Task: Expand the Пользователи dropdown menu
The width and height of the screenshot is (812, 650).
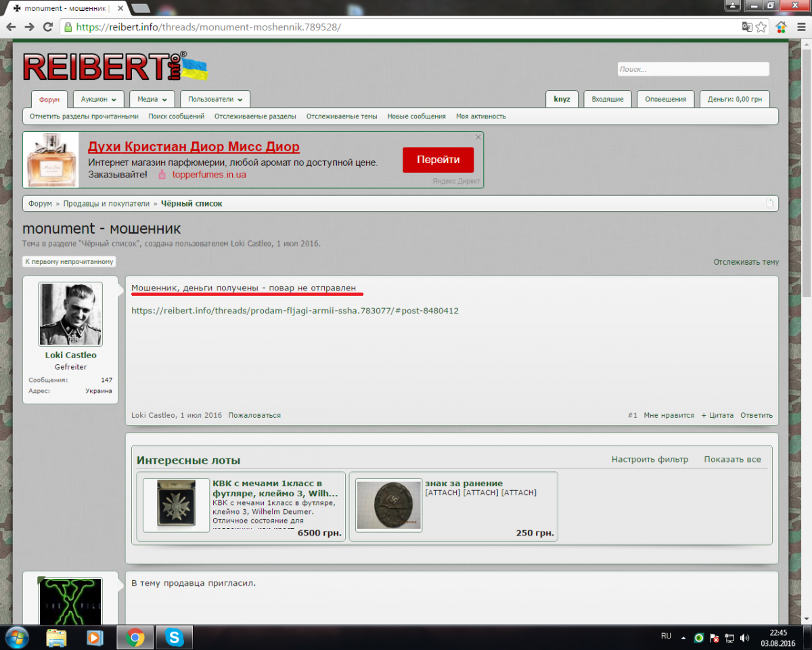Action: coord(215,99)
